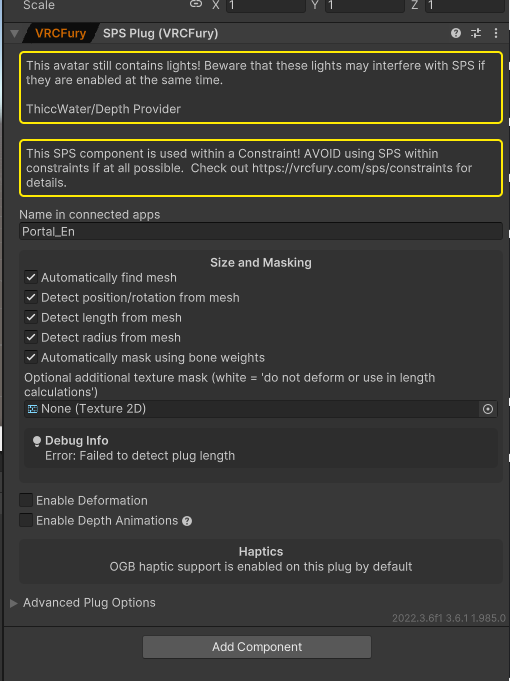Enable Deformation checkbox

point(26,500)
